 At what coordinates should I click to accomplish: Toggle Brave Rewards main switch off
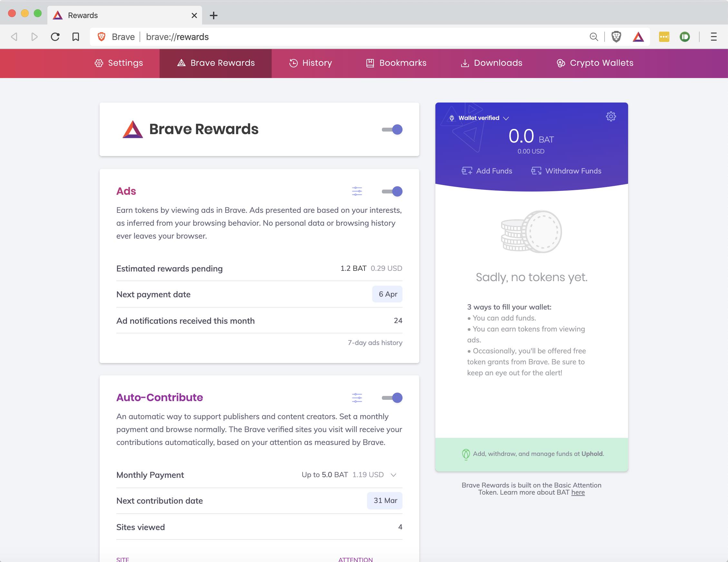[x=392, y=129]
